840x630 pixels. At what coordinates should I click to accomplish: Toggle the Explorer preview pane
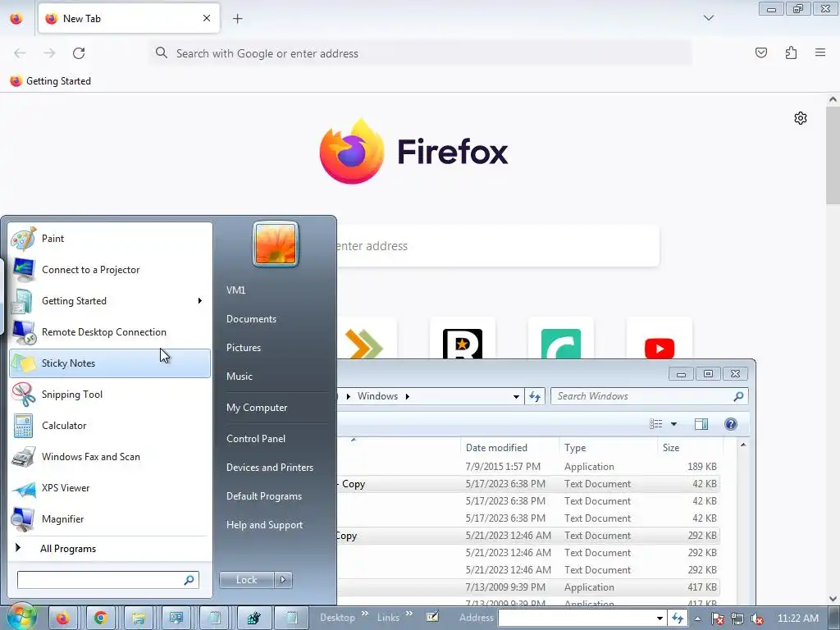point(701,424)
